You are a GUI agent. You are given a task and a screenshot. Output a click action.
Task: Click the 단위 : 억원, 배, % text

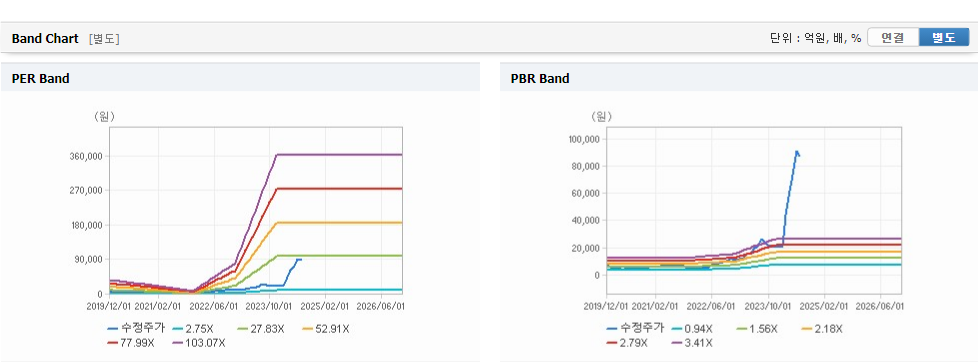pyautogui.click(x=816, y=38)
